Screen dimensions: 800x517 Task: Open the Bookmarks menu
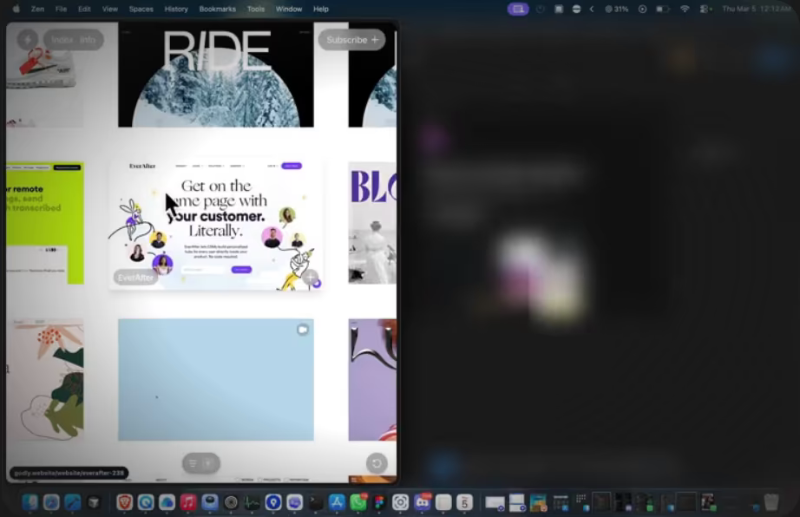click(217, 9)
